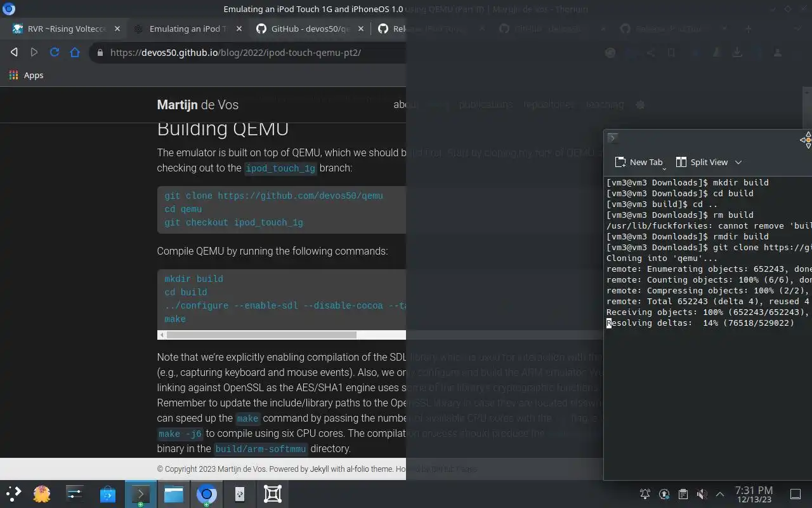Click the muted volume icon in tray
812x508 pixels.
[702, 494]
